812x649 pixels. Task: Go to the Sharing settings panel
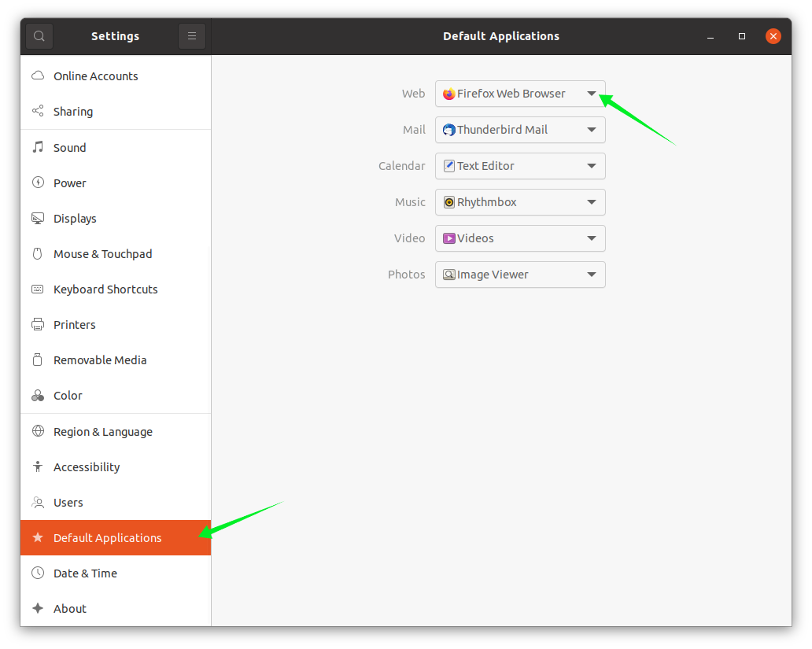coord(116,112)
